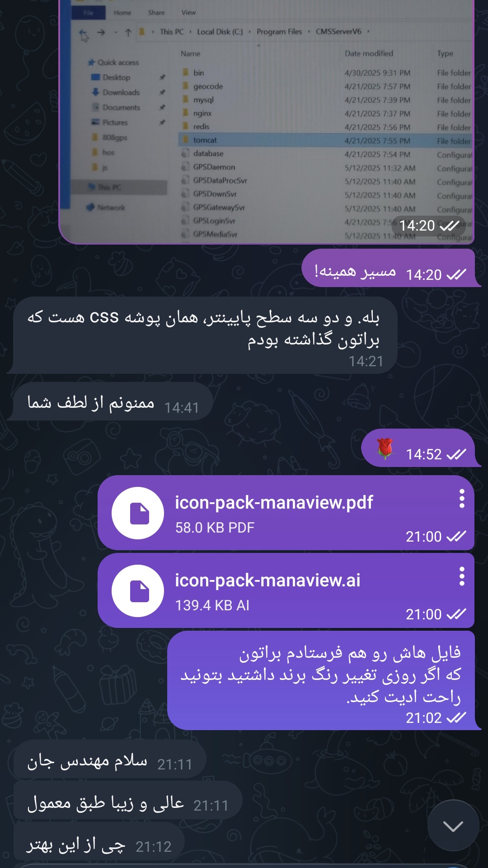The image size is (488, 868).
Task: Tap read checkmarks on the PDF message
Action: (x=455, y=536)
